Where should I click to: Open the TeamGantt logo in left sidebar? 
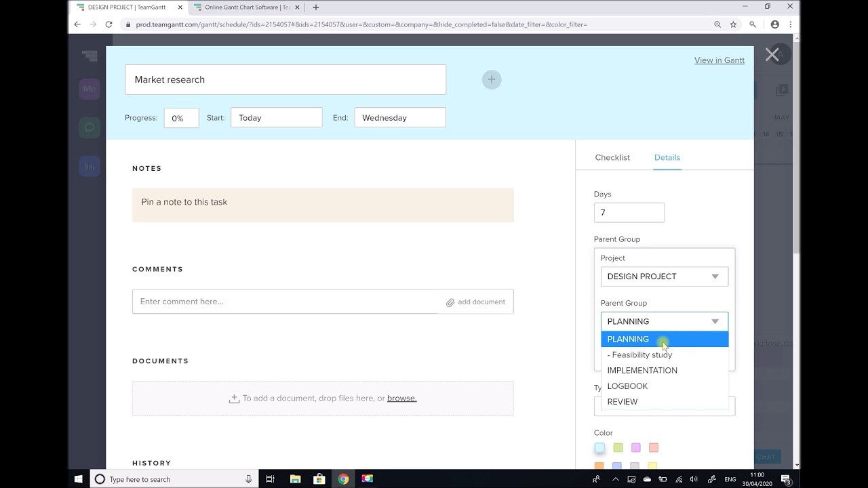[90, 56]
